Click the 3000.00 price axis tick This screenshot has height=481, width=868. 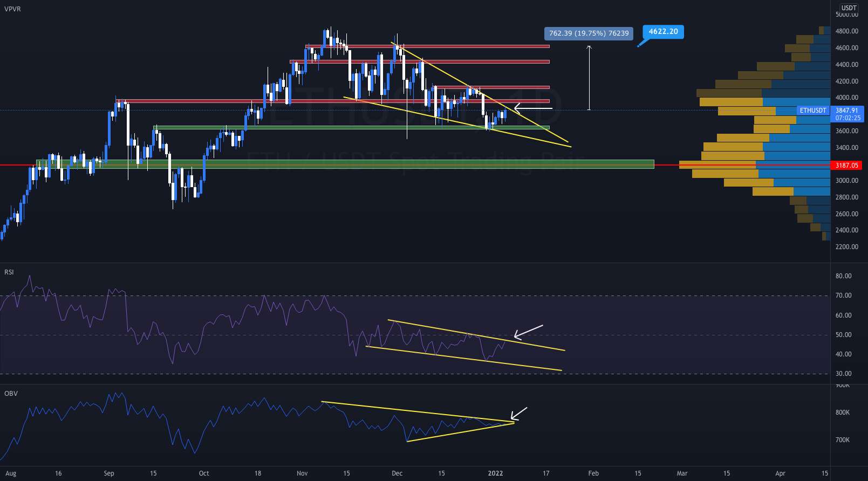coord(846,181)
